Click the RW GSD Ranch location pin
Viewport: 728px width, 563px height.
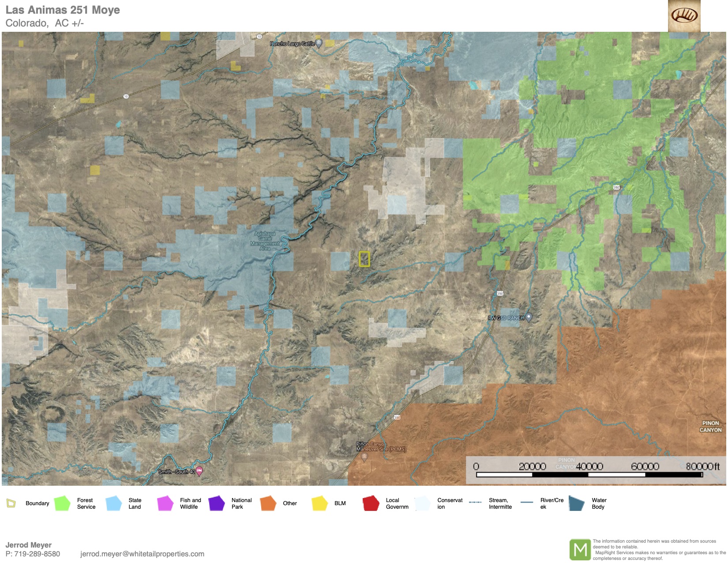point(529,317)
